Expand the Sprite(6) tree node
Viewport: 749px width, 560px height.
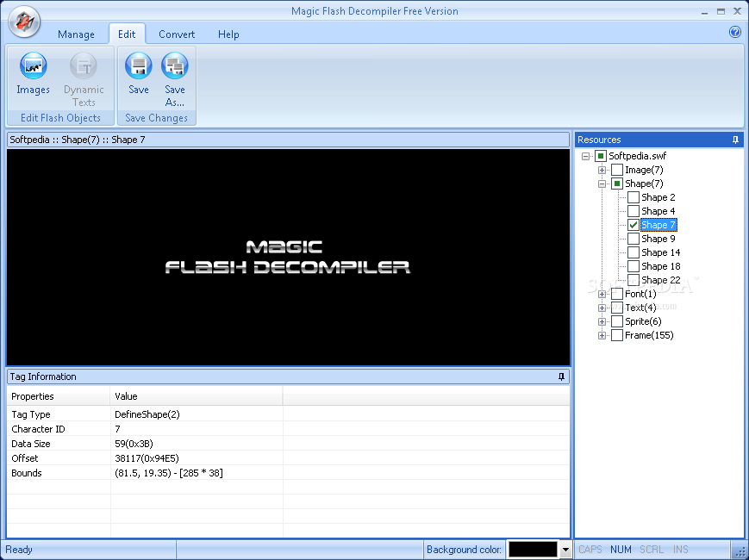click(602, 322)
